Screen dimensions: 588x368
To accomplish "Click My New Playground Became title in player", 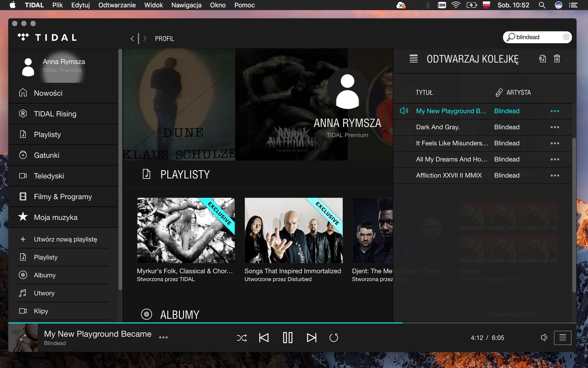I will pyautogui.click(x=98, y=334).
